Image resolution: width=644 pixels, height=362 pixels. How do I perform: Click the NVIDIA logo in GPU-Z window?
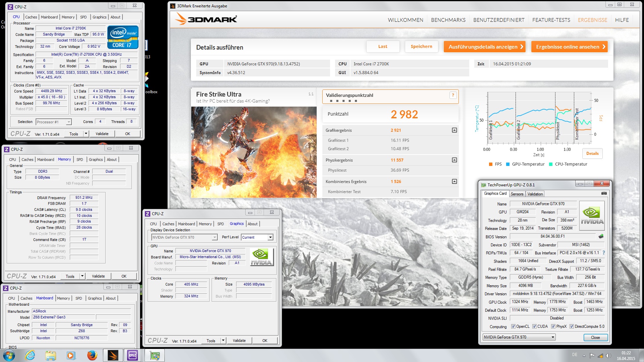[592, 216]
